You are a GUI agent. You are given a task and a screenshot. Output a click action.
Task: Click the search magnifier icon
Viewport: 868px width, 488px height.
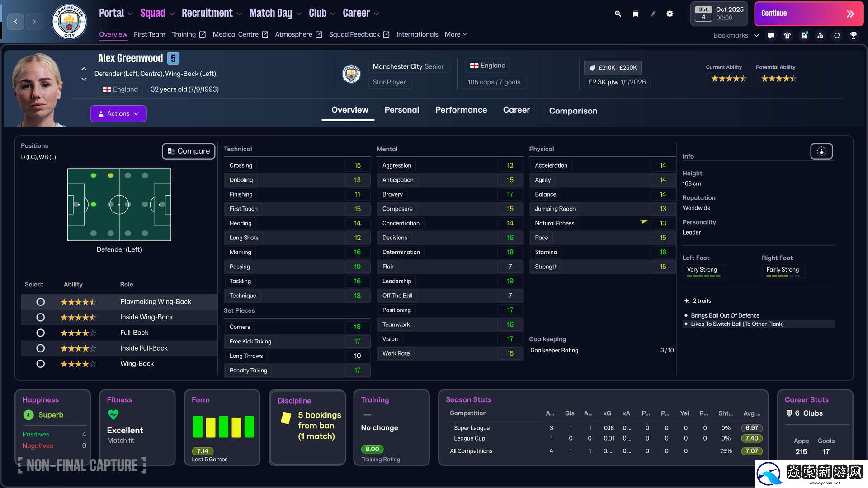point(618,14)
